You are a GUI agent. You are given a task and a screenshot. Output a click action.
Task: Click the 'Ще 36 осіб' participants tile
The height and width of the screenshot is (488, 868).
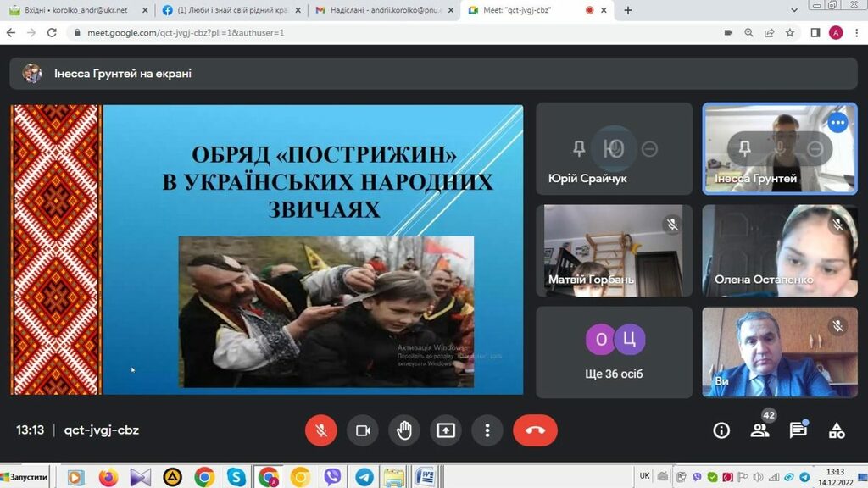[615, 352]
